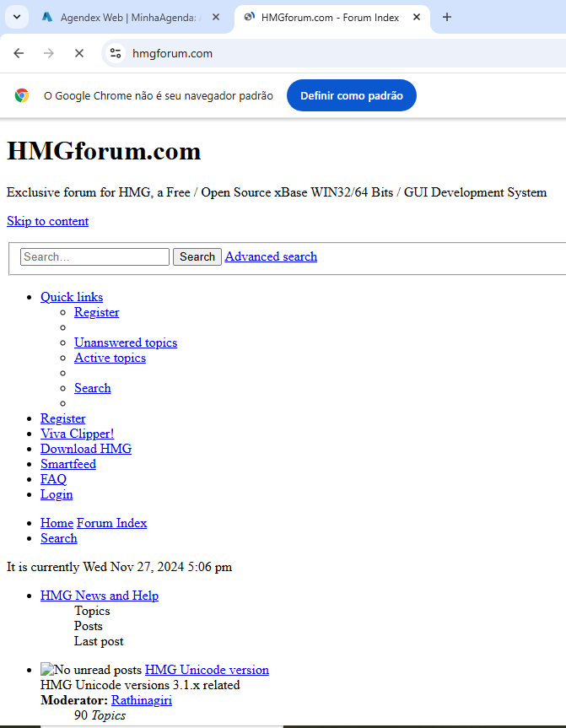The image size is (566, 728).
Task: Click the Forum Index breadcrumb link
Action: point(112,523)
